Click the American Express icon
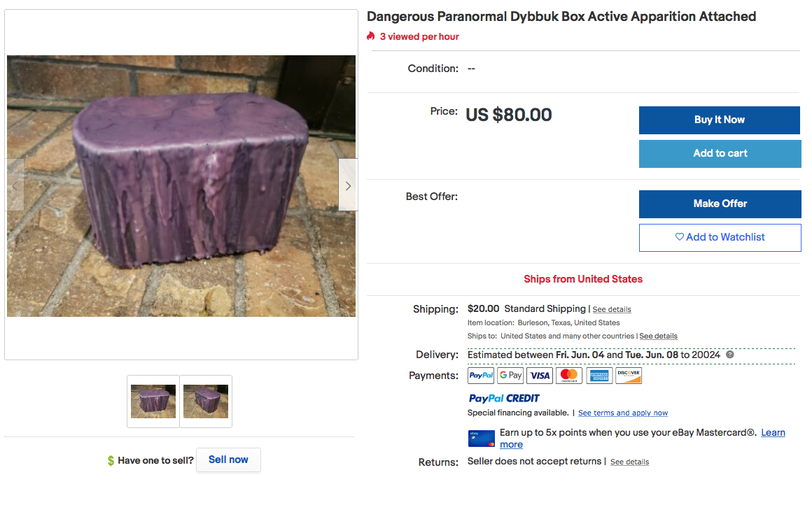 point(599,376)
